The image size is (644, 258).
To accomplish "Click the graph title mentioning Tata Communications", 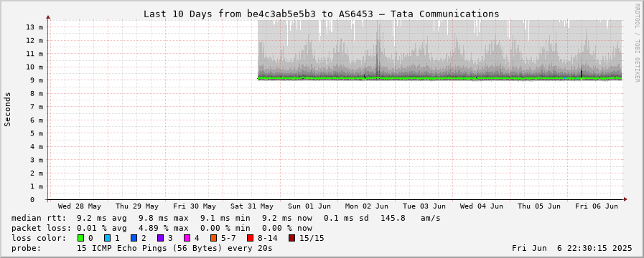I will (x=321, y=14).
